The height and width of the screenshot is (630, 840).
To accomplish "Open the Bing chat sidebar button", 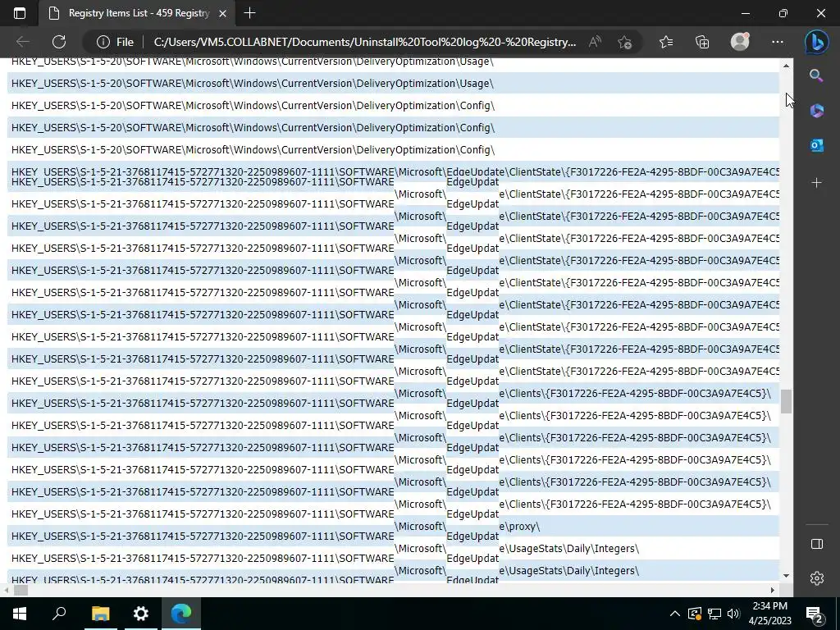I will [816, 42].
